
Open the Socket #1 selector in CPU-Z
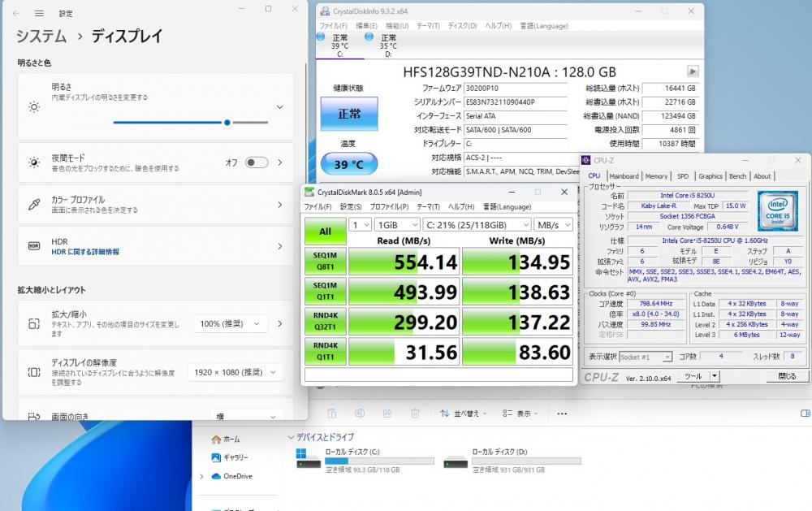pyautogui.click(x=646, y=357)
